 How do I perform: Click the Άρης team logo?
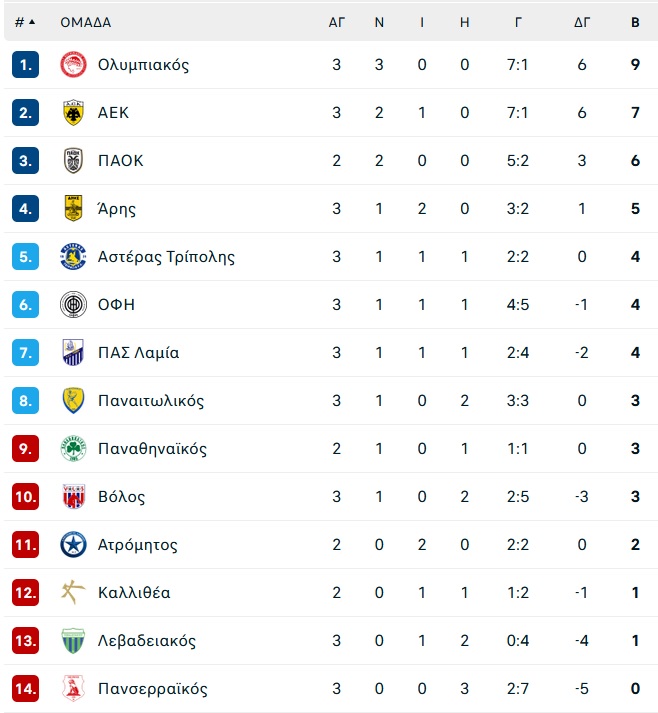point(73,208)
